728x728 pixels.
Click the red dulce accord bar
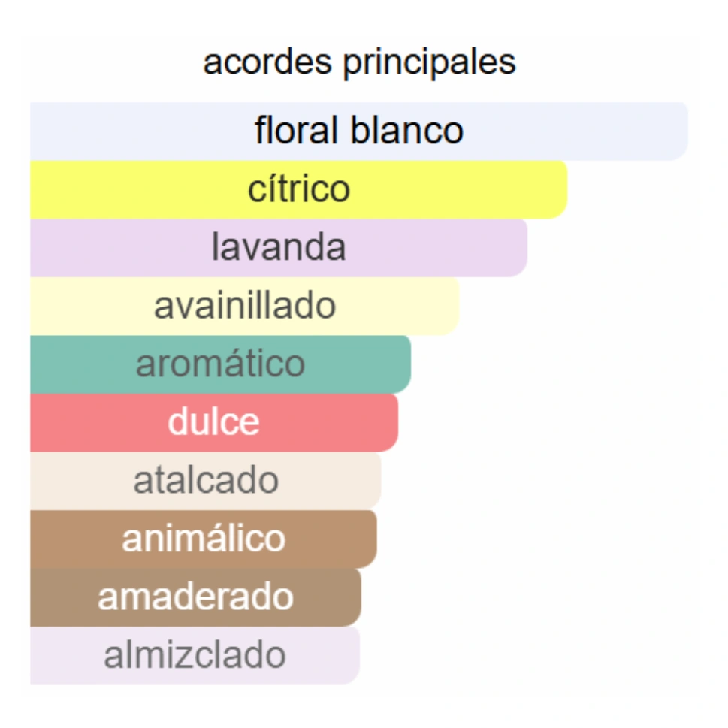(214, 422)
